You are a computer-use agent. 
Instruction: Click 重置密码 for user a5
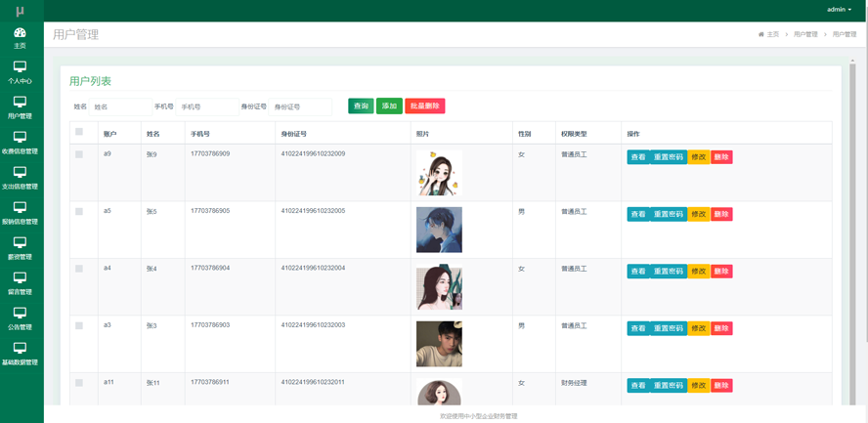[x=668, y=214]
